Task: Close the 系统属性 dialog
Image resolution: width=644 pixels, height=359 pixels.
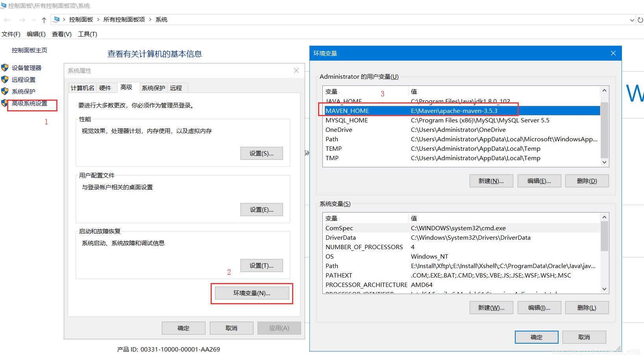Action: point(296,70)
